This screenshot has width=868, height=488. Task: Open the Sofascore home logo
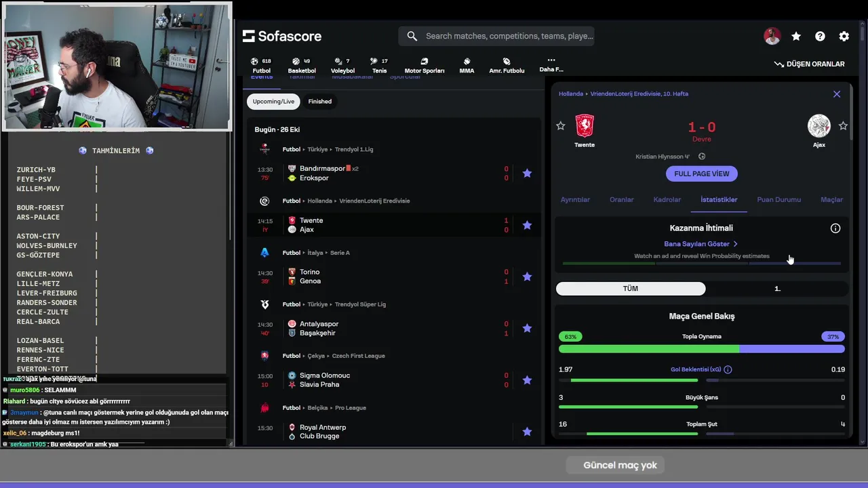(x=282, y=36)
